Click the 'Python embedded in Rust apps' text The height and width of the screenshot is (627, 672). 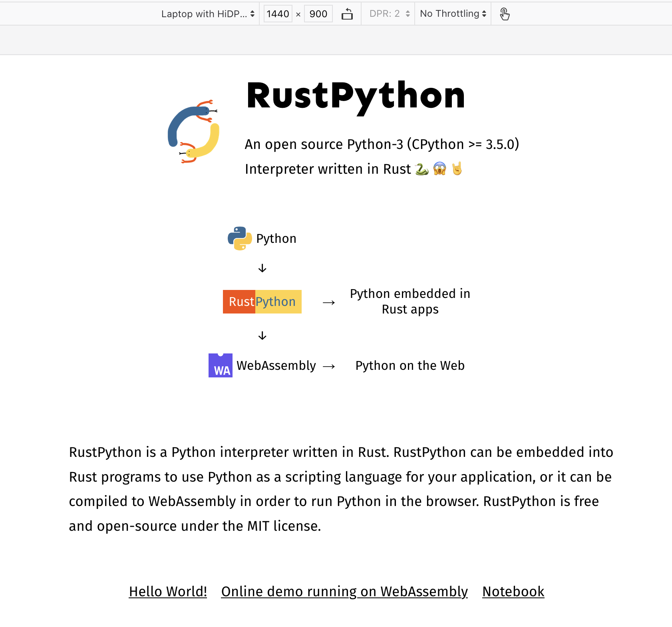410,302
